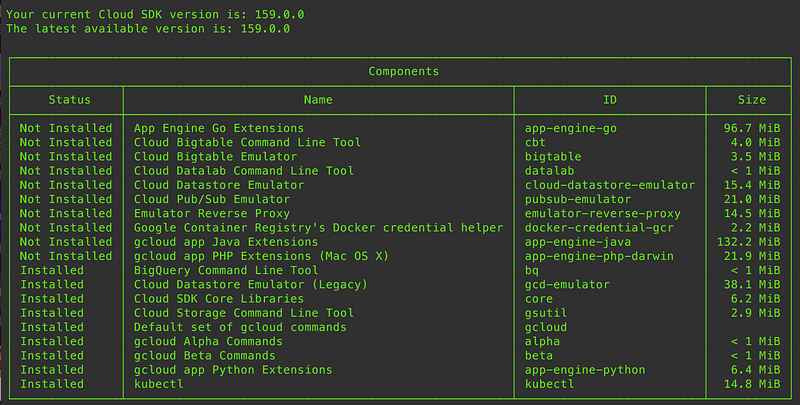Click the '3.5 MiB' size value
The height and width of the screenshot is (405, 800).
pyautogui.click(x=756, y=157)
